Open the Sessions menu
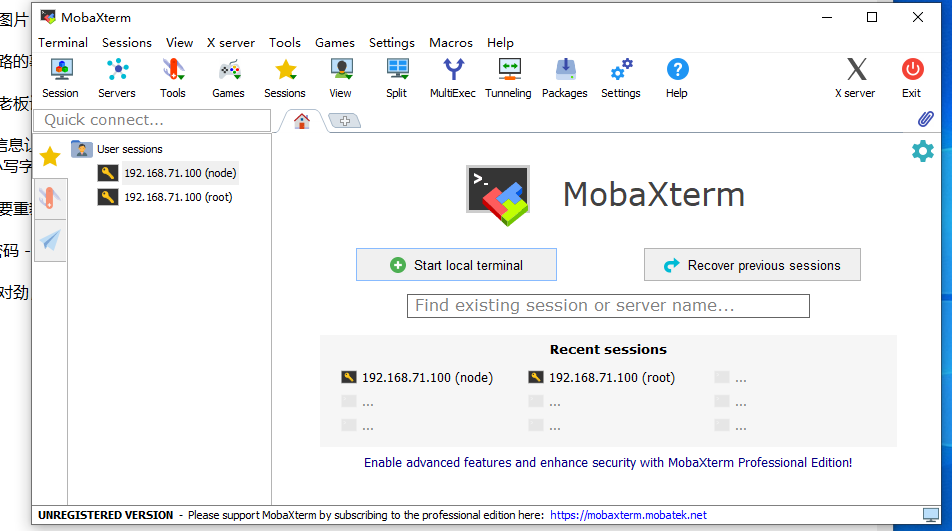 (x=127, y=42)
